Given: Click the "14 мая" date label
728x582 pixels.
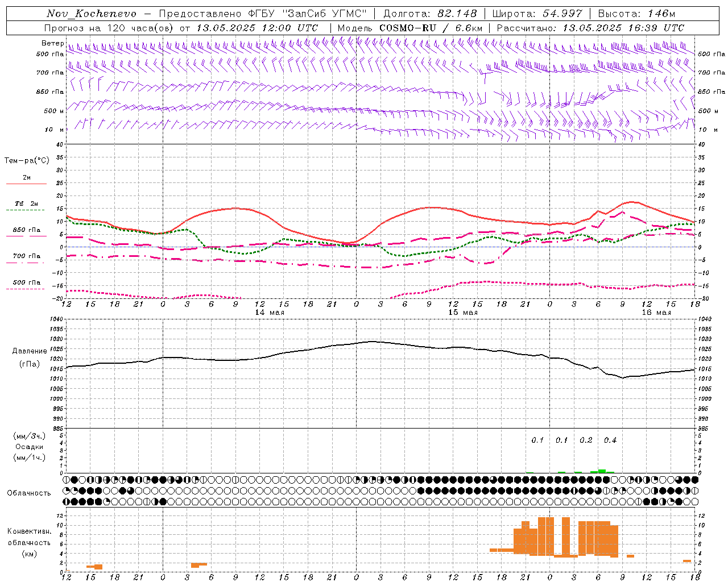Looking at the screenshot, I should click(270, 313).
